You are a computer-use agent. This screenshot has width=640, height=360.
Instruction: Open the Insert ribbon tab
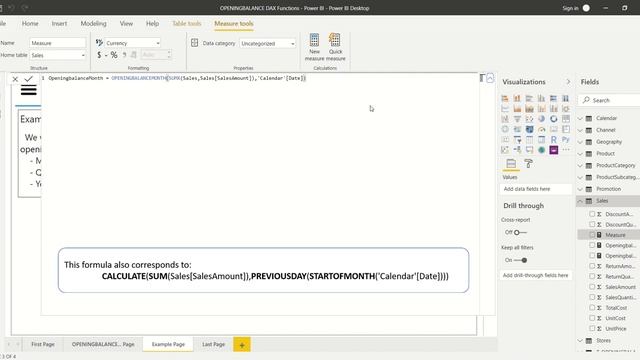point(59,24)
